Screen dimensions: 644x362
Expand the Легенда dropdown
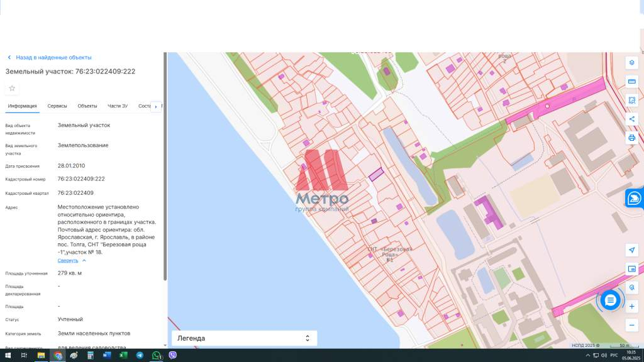pos(244,338)
